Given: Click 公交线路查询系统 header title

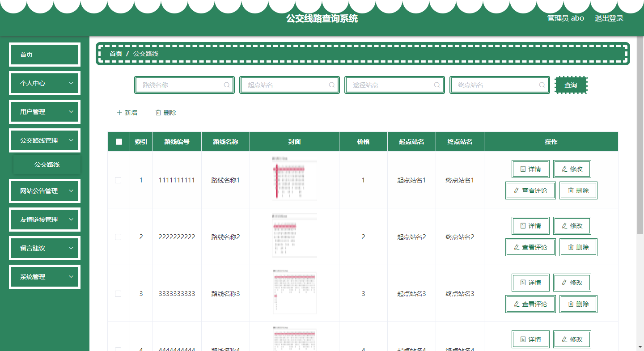Looking at the screenshot, I should [322, 18].
